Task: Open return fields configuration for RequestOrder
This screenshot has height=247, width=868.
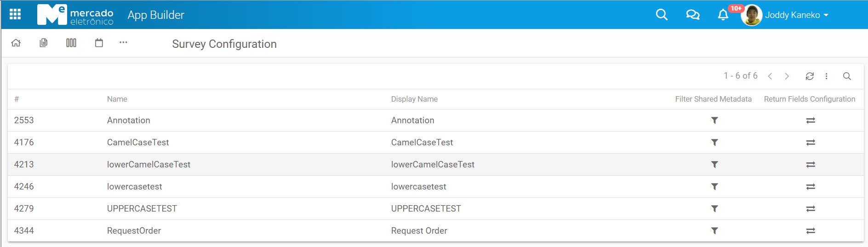Action: click(x=811, y=231)
